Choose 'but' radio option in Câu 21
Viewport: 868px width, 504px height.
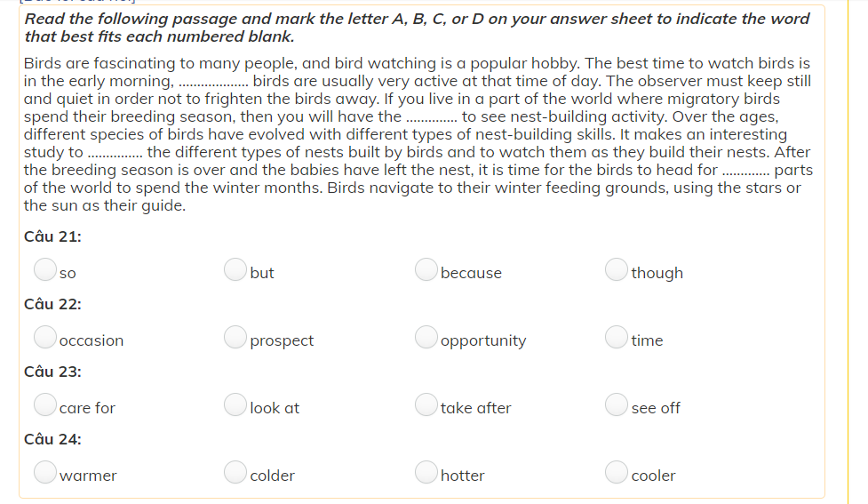(x=235, y=269)
